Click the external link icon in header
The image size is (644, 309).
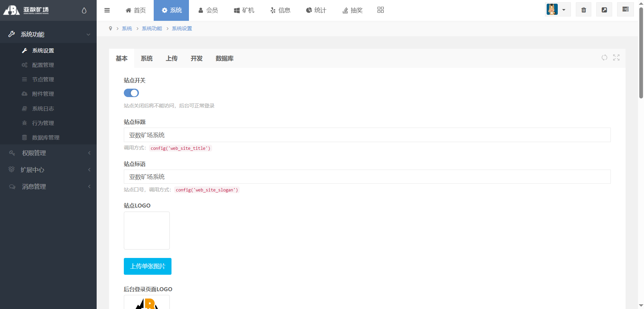click(604, 10)
